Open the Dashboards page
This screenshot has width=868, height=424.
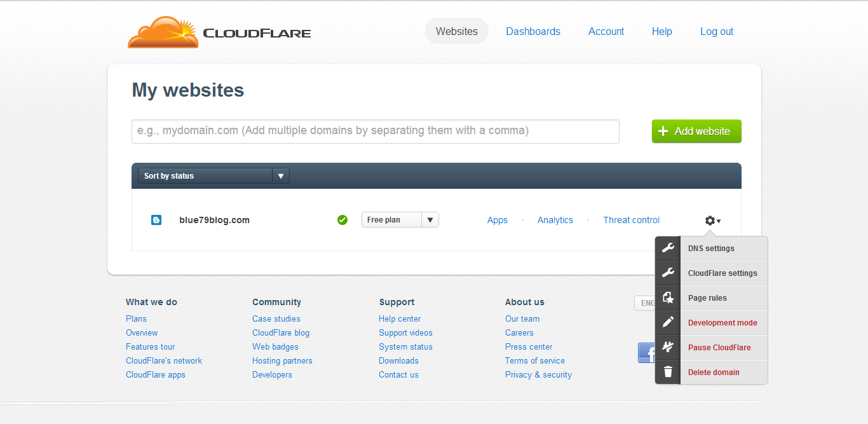[533, 31]
